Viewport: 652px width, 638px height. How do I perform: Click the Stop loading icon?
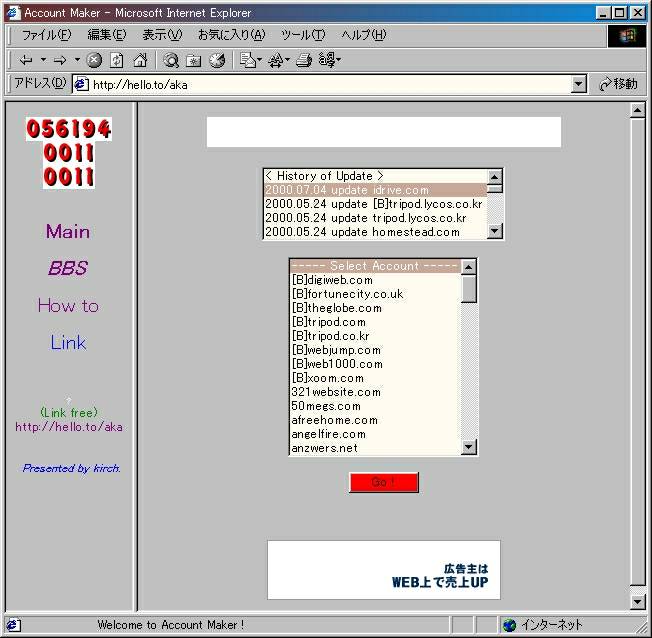[94, 60]
